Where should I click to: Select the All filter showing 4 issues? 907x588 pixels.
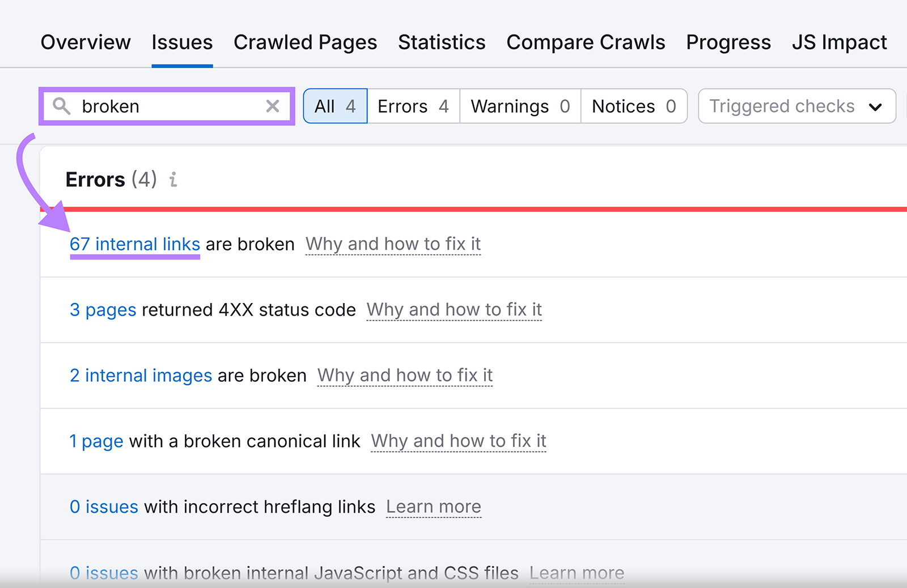(x=335, y=106)
